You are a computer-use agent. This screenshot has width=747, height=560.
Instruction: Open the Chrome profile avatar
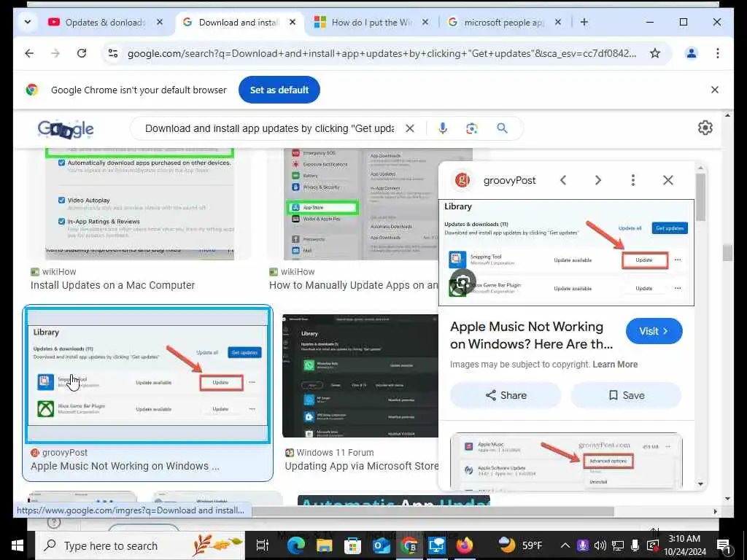[692, 53]
